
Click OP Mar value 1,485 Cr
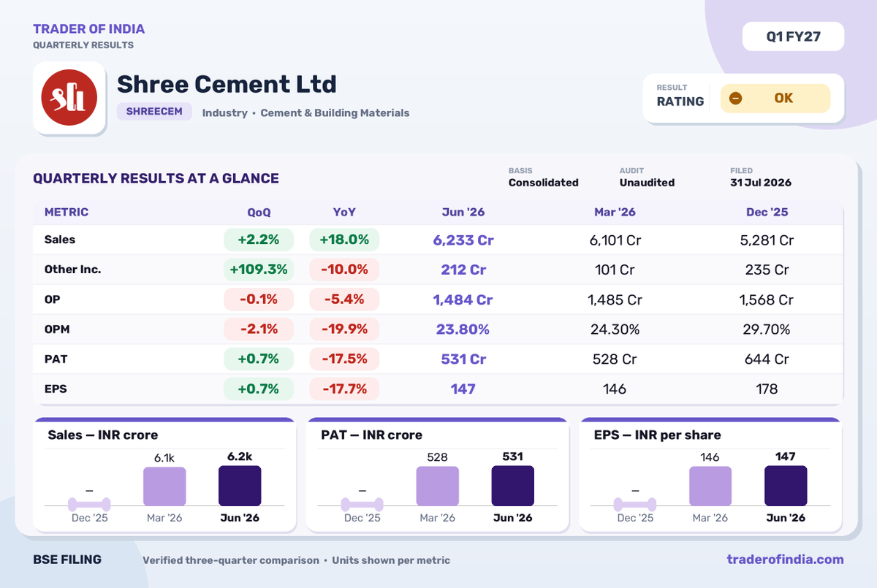click(615, 299)
